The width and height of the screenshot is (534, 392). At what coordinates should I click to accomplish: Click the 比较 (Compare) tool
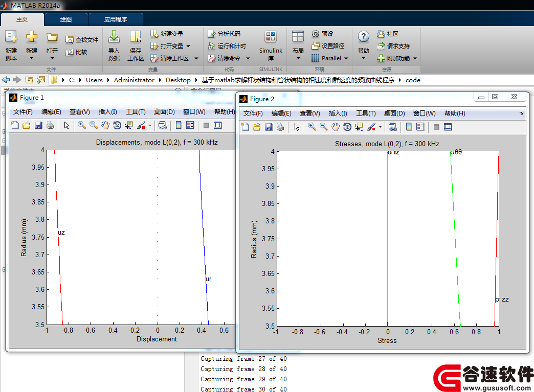[x=76, y=52]
